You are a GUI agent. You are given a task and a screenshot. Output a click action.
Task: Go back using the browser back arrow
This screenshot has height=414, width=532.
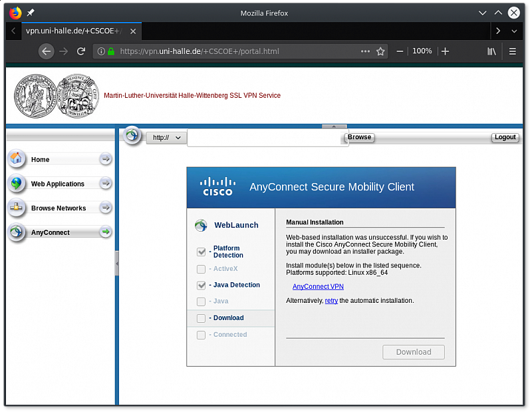[x=47, y=51]
